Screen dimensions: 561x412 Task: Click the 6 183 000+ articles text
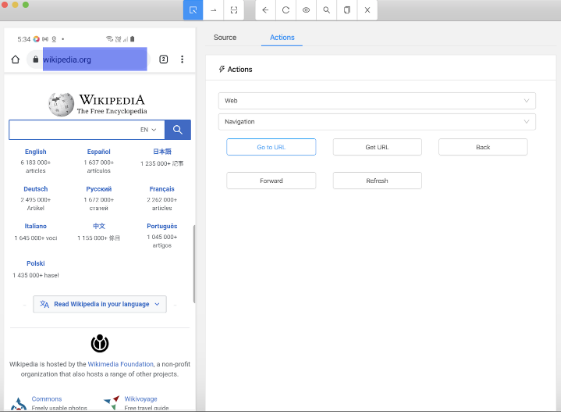35,167
